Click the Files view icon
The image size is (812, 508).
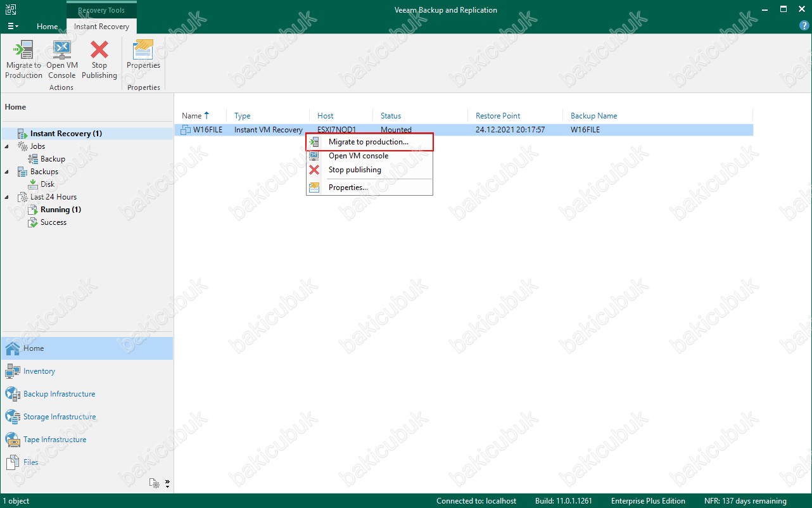click(x=13, y=462)
